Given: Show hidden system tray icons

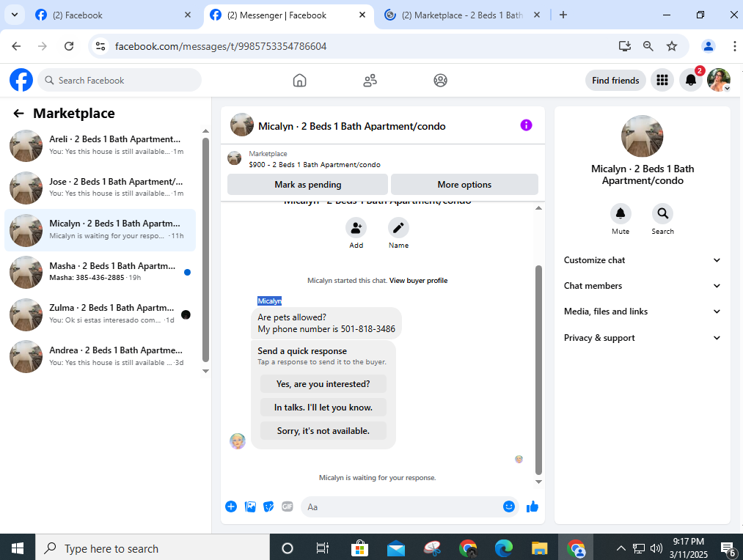Looking at the screenshot, I should [621, 548].
